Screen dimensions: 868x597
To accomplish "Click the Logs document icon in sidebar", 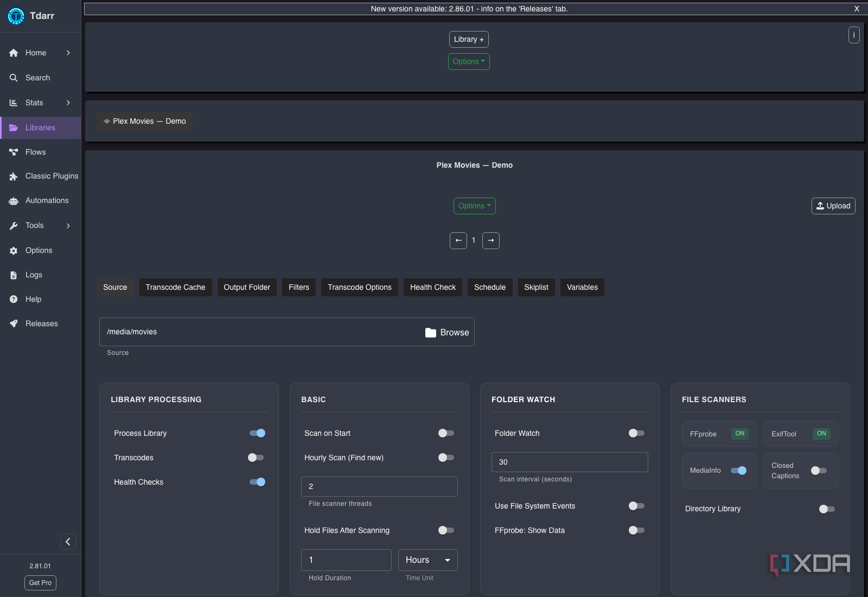I will coord(14,275).
